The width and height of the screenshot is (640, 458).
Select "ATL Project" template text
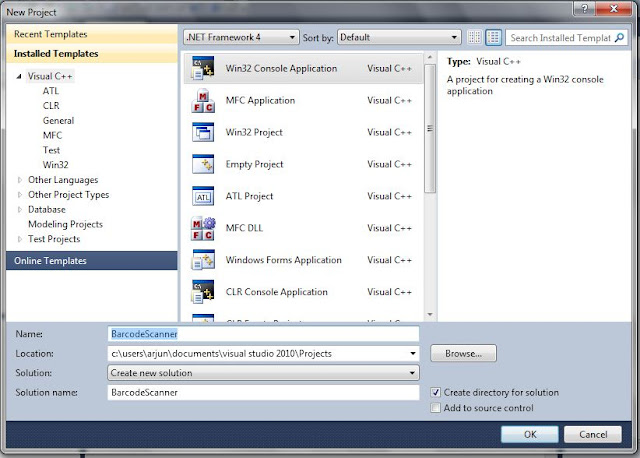pos(249,196)
